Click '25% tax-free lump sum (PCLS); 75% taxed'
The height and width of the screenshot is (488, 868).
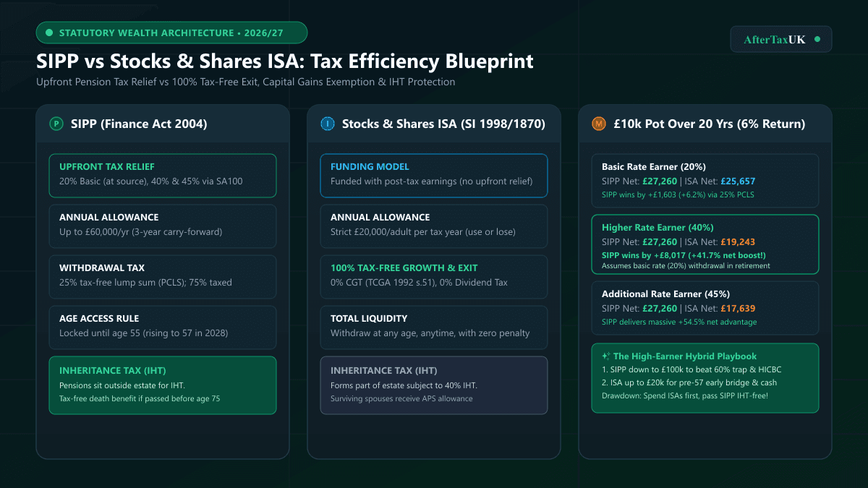point(145,283)
